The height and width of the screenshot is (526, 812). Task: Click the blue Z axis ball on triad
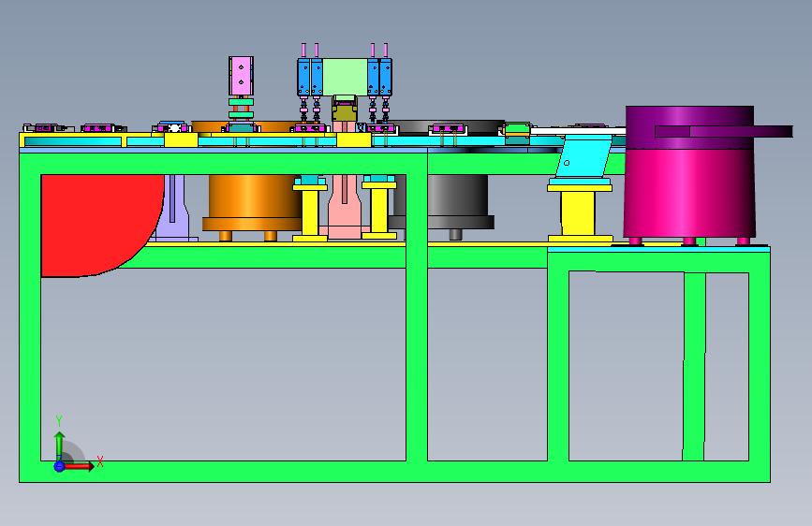59,466
